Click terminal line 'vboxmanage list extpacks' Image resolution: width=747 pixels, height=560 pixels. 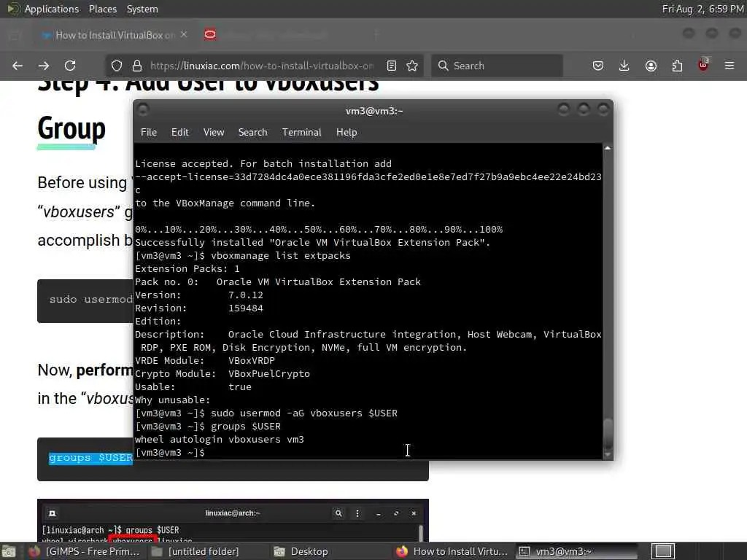pos(281,256)
